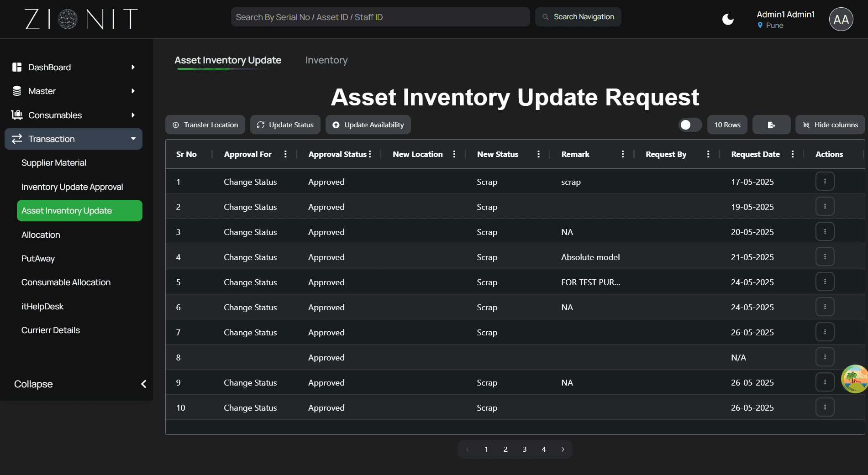Toggle the switch beside 10 Rows
This screenshot has height=475, width=868.
click(x=690, y=125)
